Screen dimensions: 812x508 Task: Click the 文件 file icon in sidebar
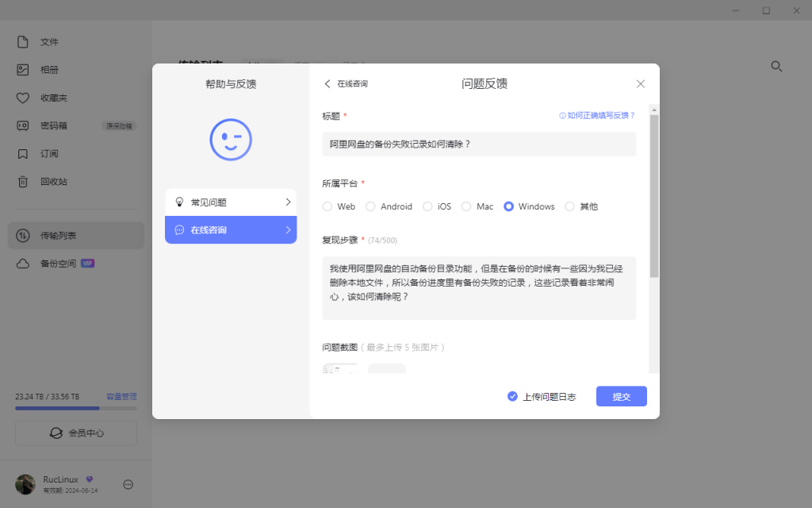tap(23, 42)
